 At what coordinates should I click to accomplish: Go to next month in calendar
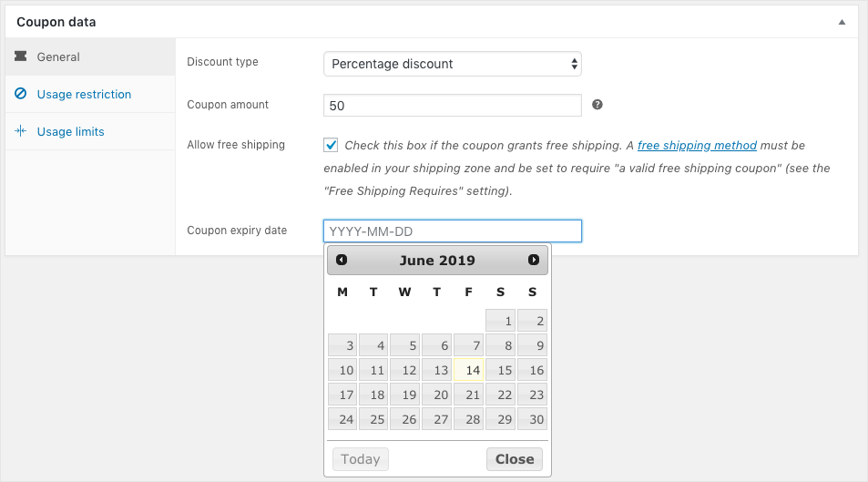pyautogui.click(x=534, y=260)
